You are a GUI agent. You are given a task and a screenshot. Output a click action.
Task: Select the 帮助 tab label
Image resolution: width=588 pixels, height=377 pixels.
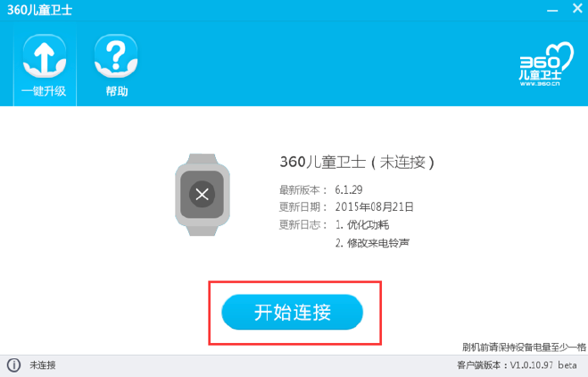[117, 91]
